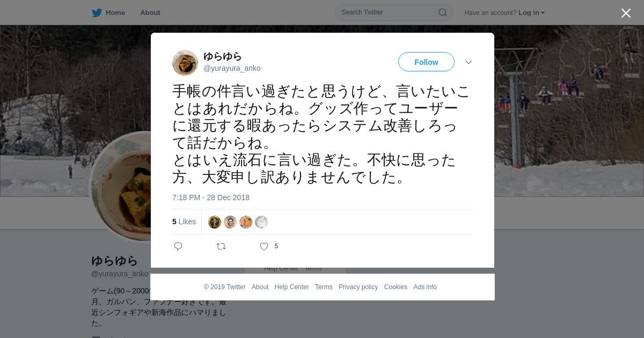Open the Ads info footer link
The width and height of the screenshot is (644, 338).
(x=425, y=287)
